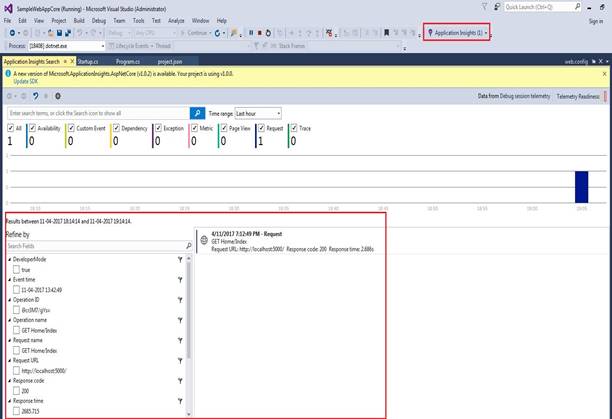Click the filter icon beside DeveloperMode
Screen dimensions: 612x419
[179, 258]
